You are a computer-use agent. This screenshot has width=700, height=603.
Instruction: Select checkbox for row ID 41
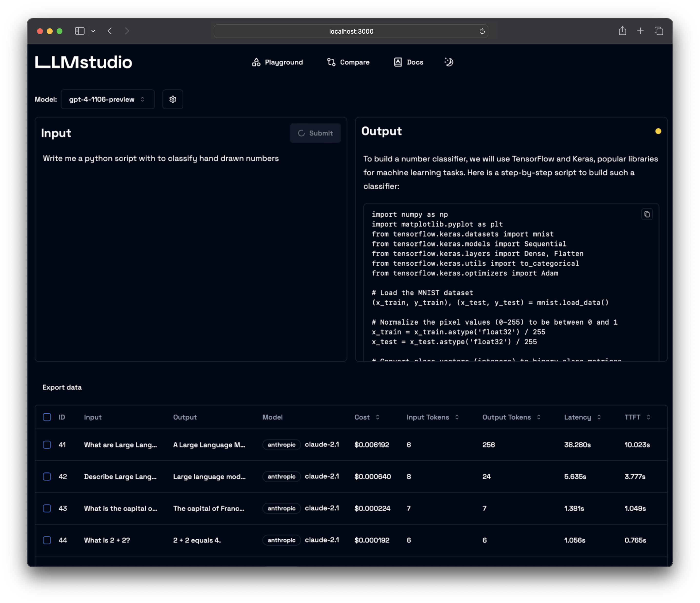(47, 445)
